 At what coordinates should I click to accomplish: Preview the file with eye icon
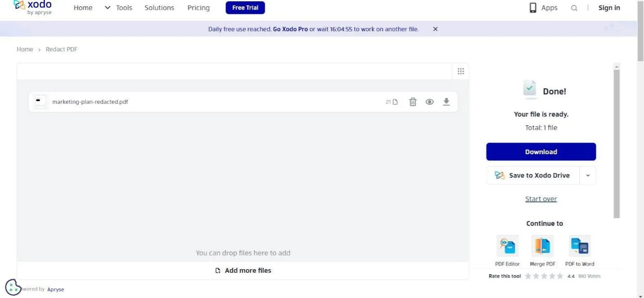point(430,102)
